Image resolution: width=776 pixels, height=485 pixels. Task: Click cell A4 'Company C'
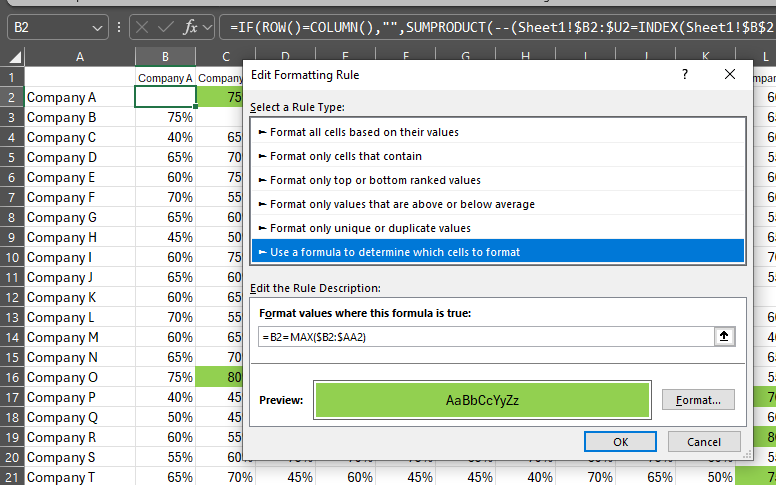[80, 137]
